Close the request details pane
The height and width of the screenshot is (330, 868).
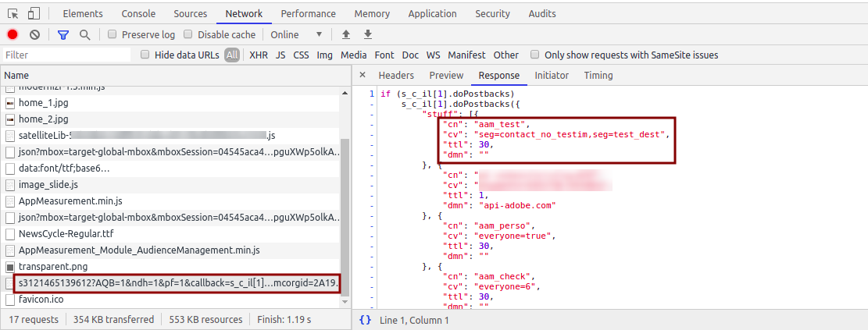(363, 76)
